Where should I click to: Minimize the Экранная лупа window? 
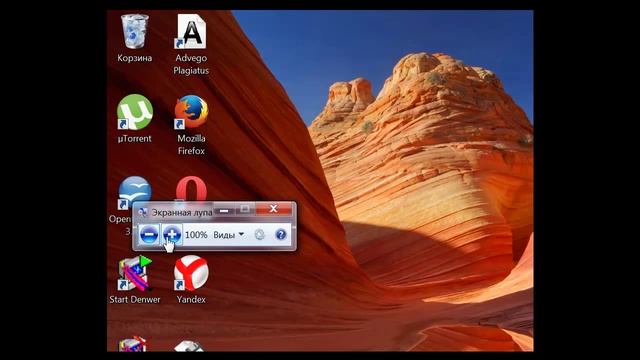tap(224, 210)
